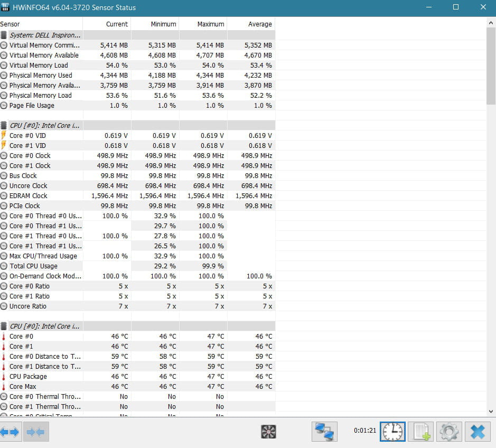
Task: Click the System: DELL Inspiron chip icon
Action: tap(4, 35)
